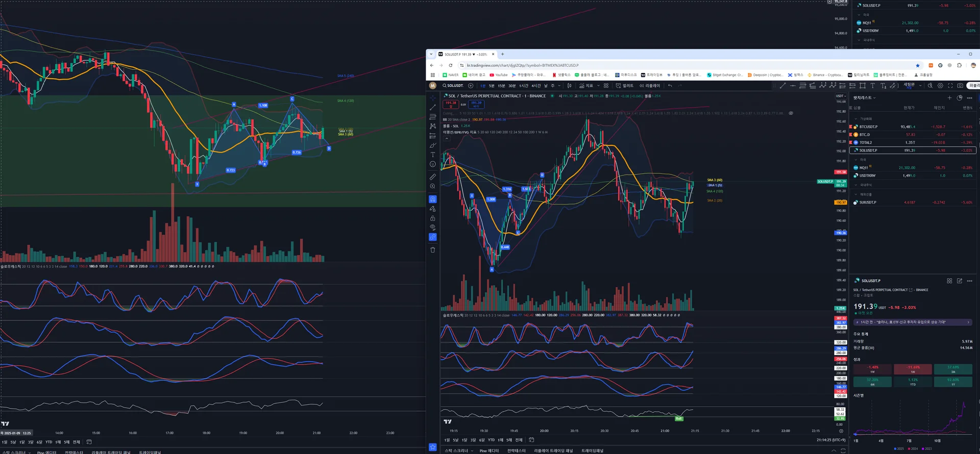
Task: Collapse the 국내주식 watchlist section
Action: pos(856,185)
